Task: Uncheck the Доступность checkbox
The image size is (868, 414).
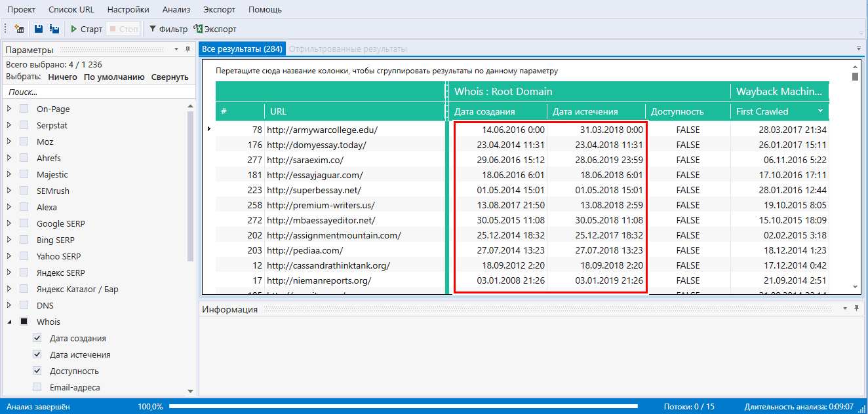Action: pyautogui.click(x=37, y=371)
